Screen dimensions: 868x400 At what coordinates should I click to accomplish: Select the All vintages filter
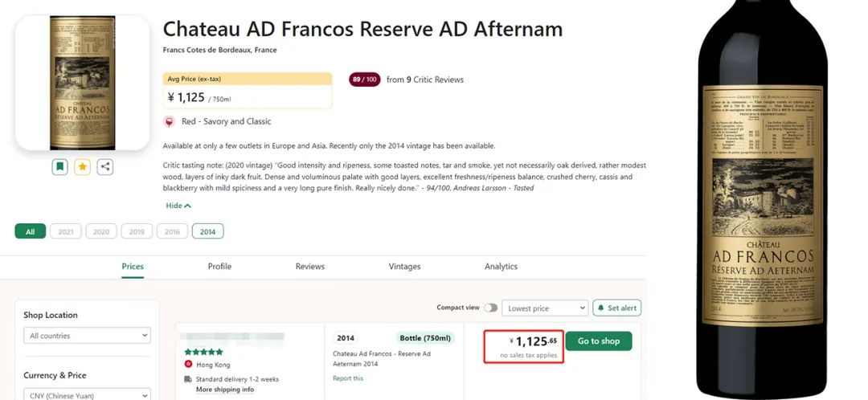click(x=30, y=231)
